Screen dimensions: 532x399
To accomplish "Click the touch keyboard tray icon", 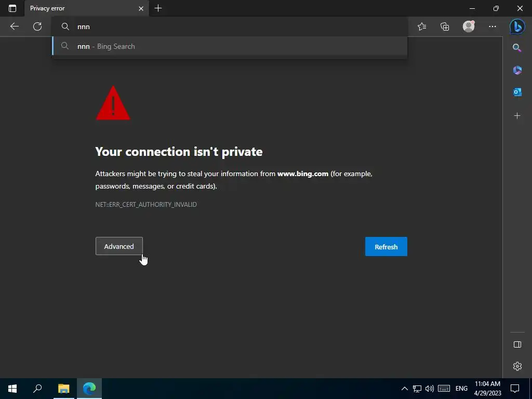I will coord(444,389).
